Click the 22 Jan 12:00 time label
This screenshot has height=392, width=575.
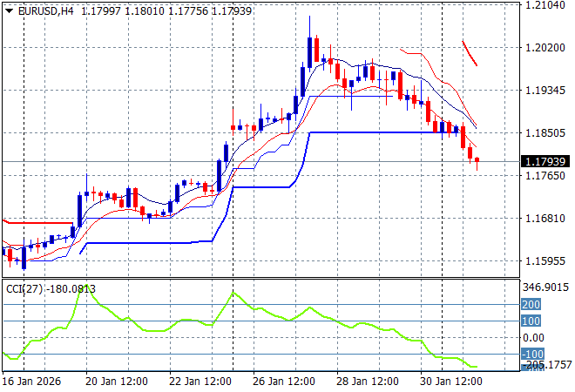(x=200, y=382)
